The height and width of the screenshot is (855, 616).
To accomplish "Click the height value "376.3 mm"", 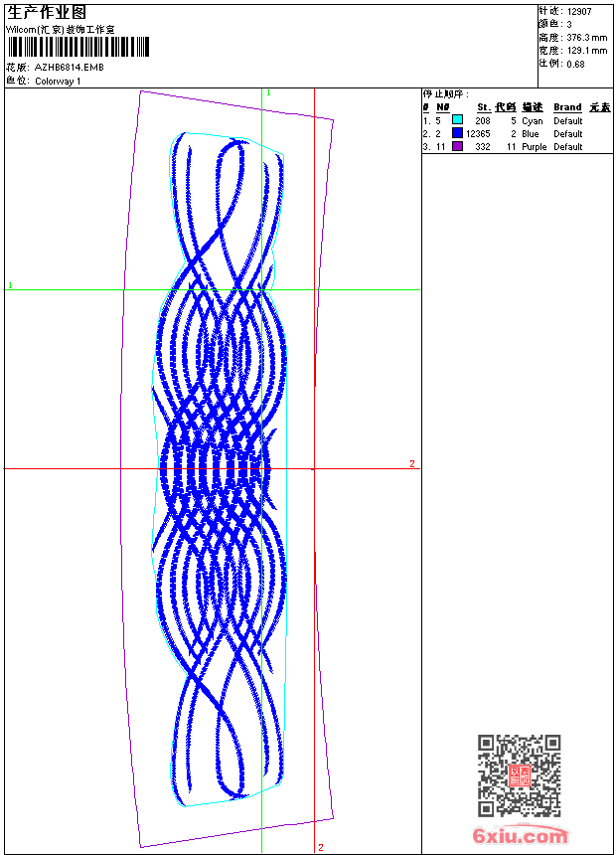I will click(586, 38).
